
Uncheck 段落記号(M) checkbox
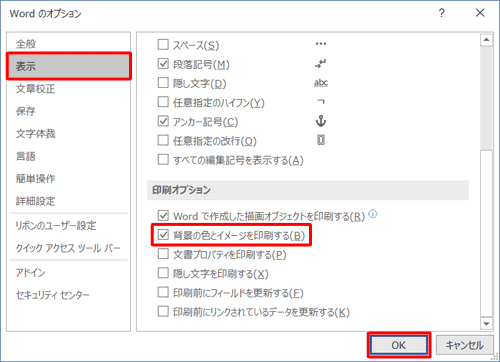(x=163, y=63)
